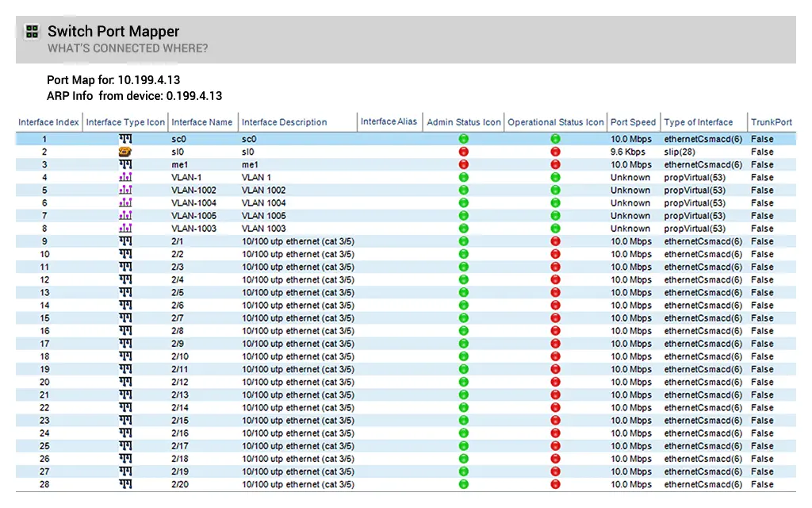Sort by the Port Speed column header
Screen dimensions: 812x508
[633, 121]
